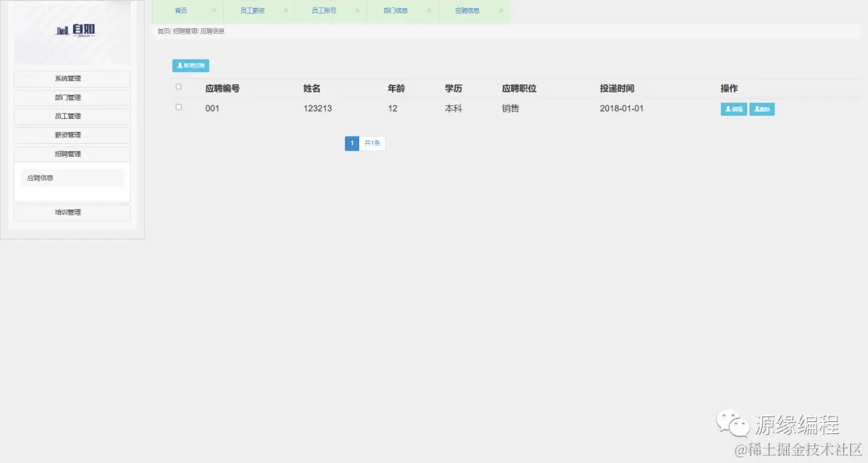Click the edit (编辑) icon in 操作 column

732,109
